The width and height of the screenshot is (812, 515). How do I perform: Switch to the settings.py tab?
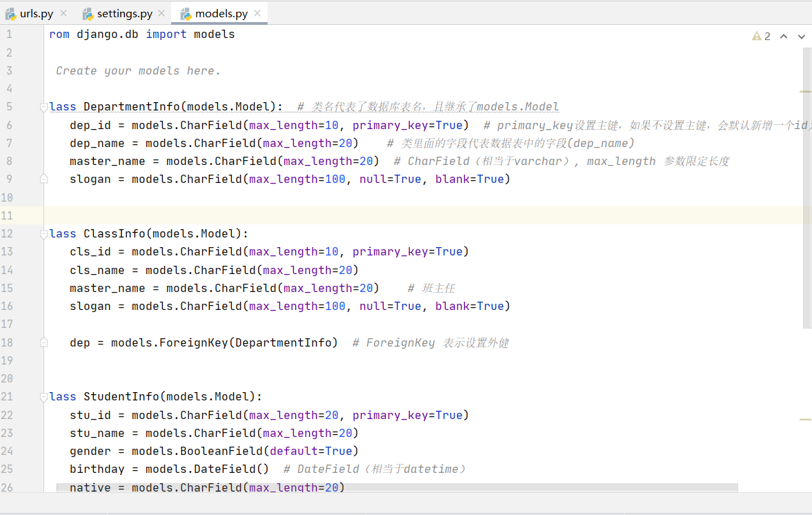pyautogui.click(x=124, y=14)
